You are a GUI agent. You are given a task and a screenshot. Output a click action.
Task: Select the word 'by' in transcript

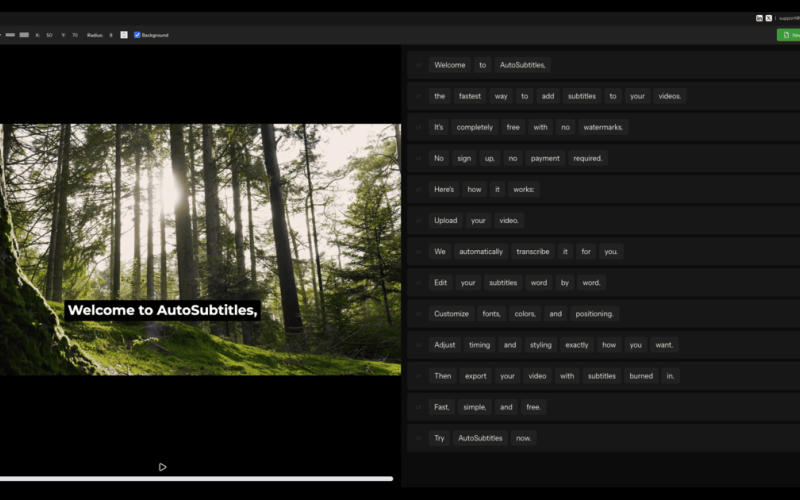coord(564,283)
